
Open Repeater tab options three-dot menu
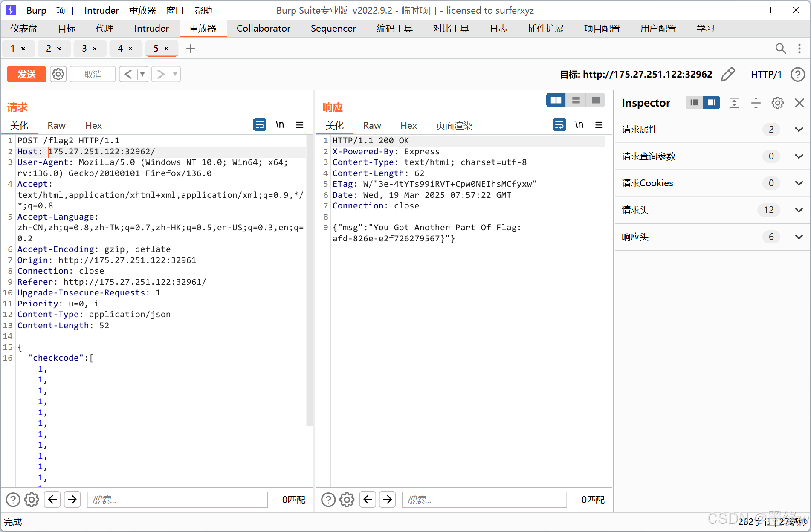(x=799, y=49)
